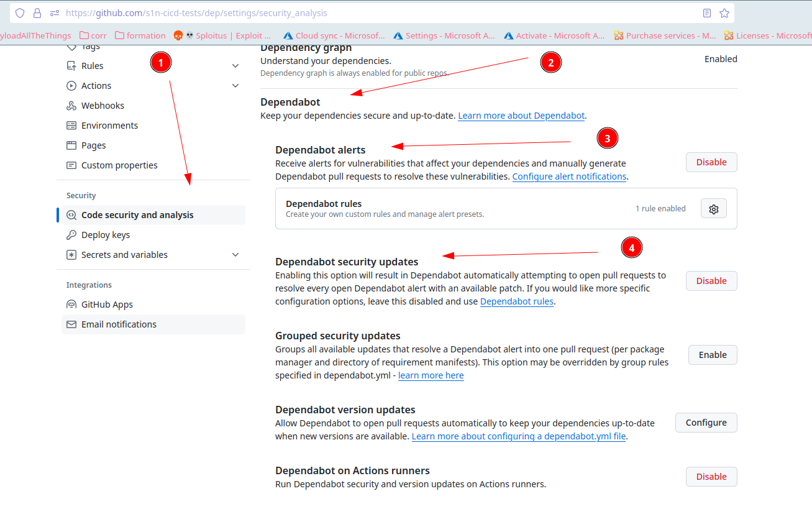Enable Grouped security updates

click(713, 355)
